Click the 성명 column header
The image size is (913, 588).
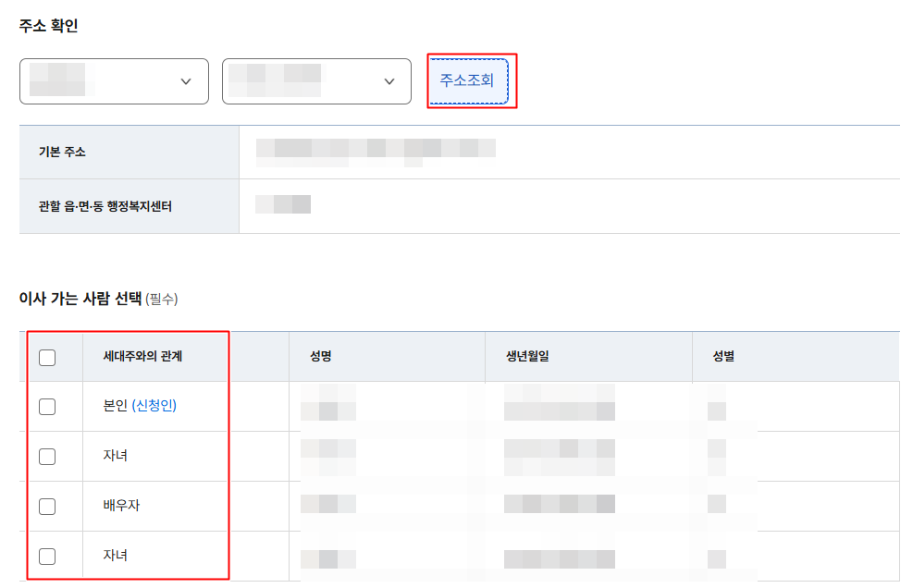coord(322,357)
